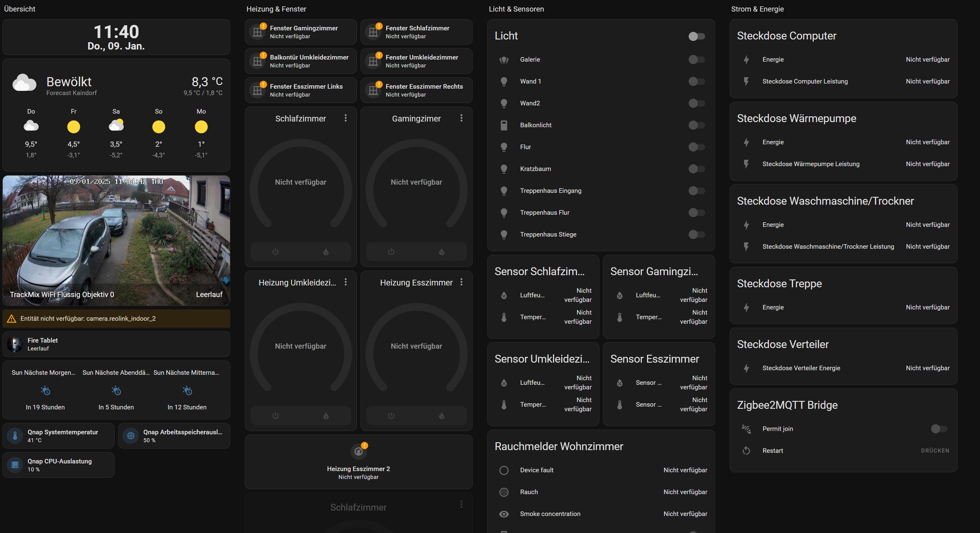Click the Energie lightning icon on Steckdose Computer
The image size is (980, 533).
point(746,60)
